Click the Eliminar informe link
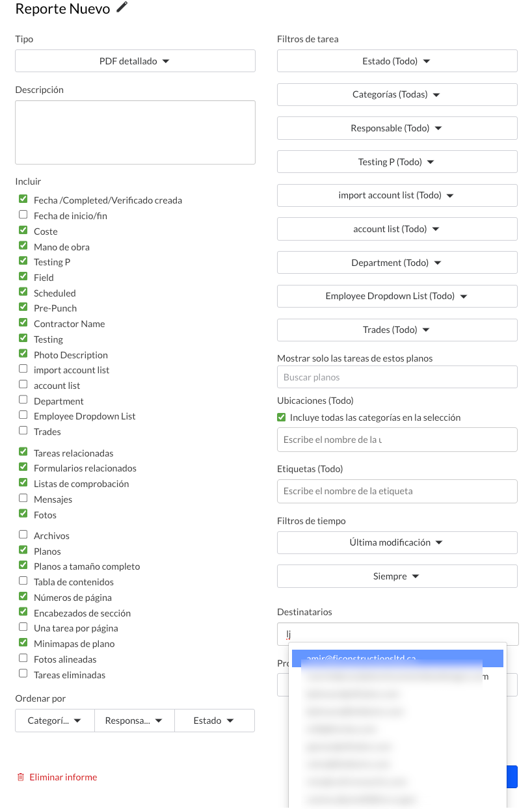The width and height of the screenshot is (532, 809). coord(63,777)
